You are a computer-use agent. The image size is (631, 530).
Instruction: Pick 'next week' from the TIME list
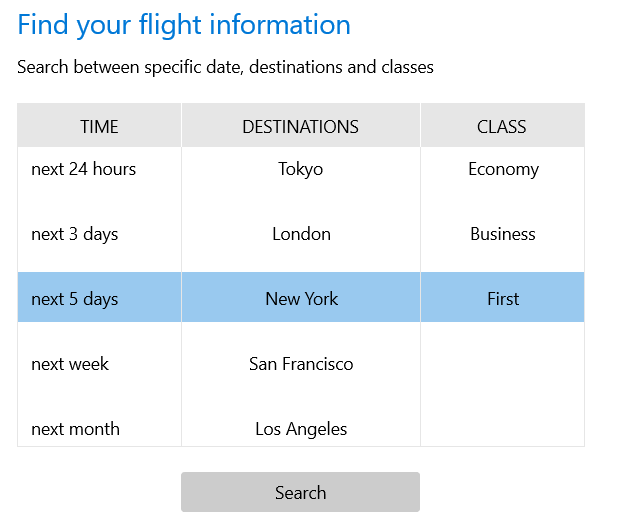point(70,364)
